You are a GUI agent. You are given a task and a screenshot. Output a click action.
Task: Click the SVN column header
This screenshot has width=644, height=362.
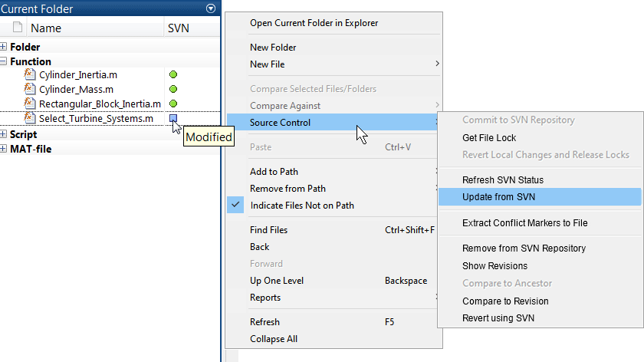(178, 28)
